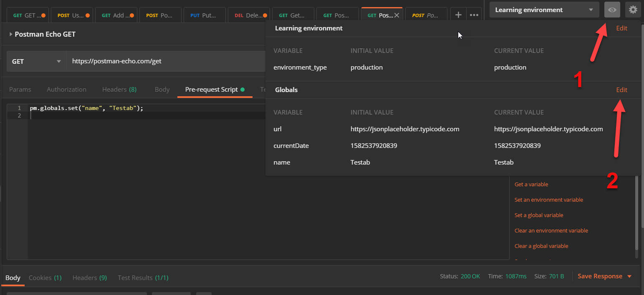Click the environment quick look eye icon
The image size is (644, 295).
(612, 10)
